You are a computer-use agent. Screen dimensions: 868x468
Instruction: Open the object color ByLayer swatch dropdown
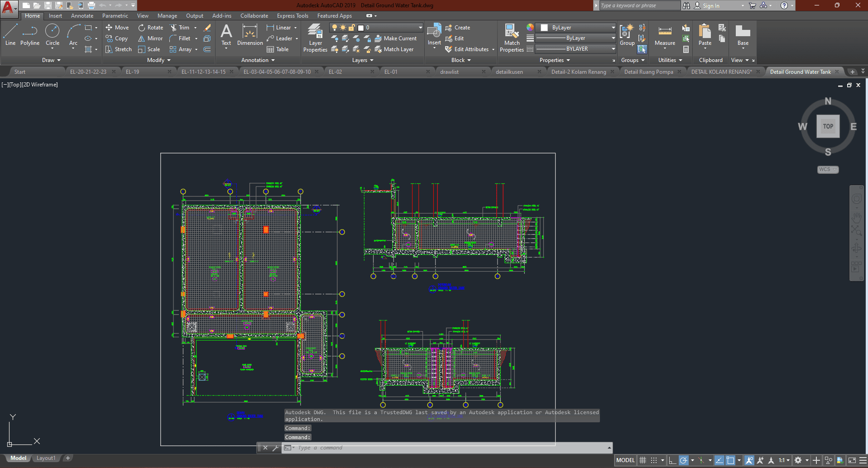(x=576, y=28)
